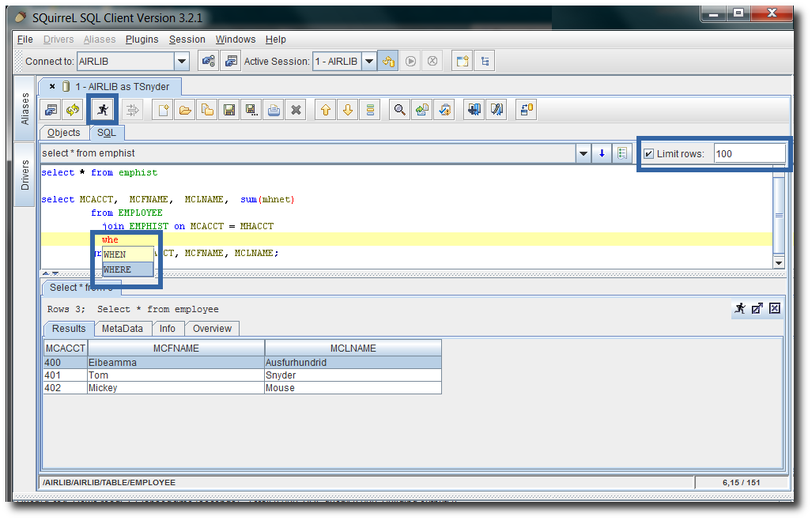Open the Plugins menu
The height and width of the screenshot is (520, 812).
pyautogui.click(x=142, y=40)
